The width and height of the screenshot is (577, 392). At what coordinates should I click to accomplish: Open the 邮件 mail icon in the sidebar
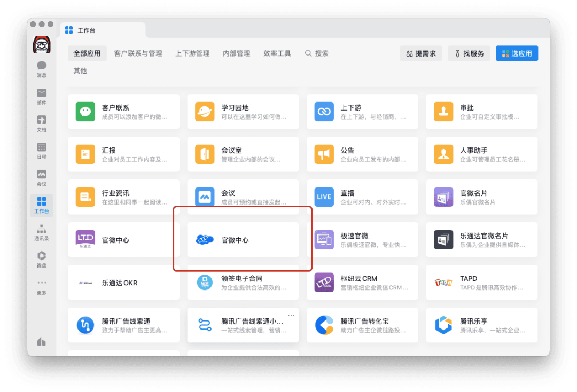click(42, 96)
